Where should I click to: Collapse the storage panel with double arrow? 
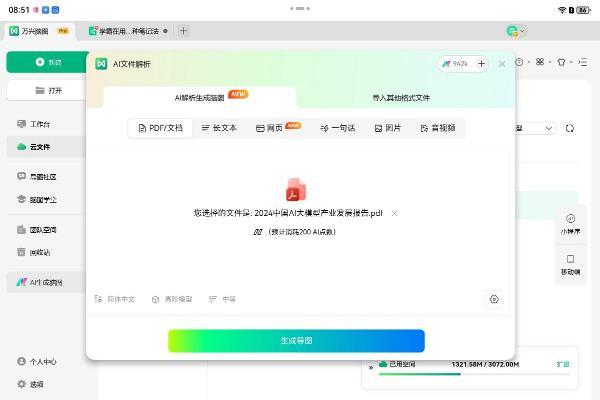[370, 367]
